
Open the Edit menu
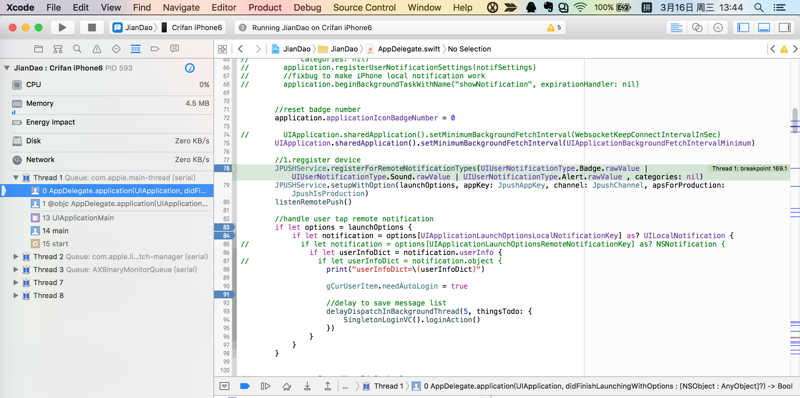tap(81, 8)
